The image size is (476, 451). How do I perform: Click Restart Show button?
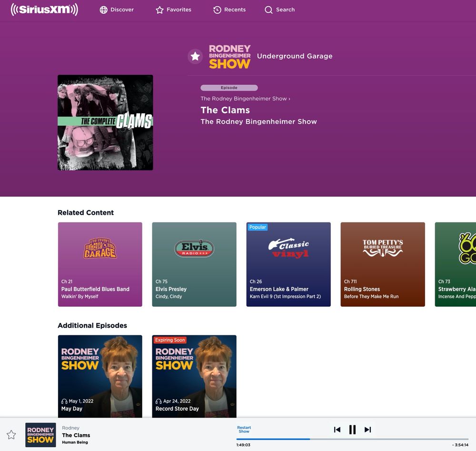click(244, 430)
